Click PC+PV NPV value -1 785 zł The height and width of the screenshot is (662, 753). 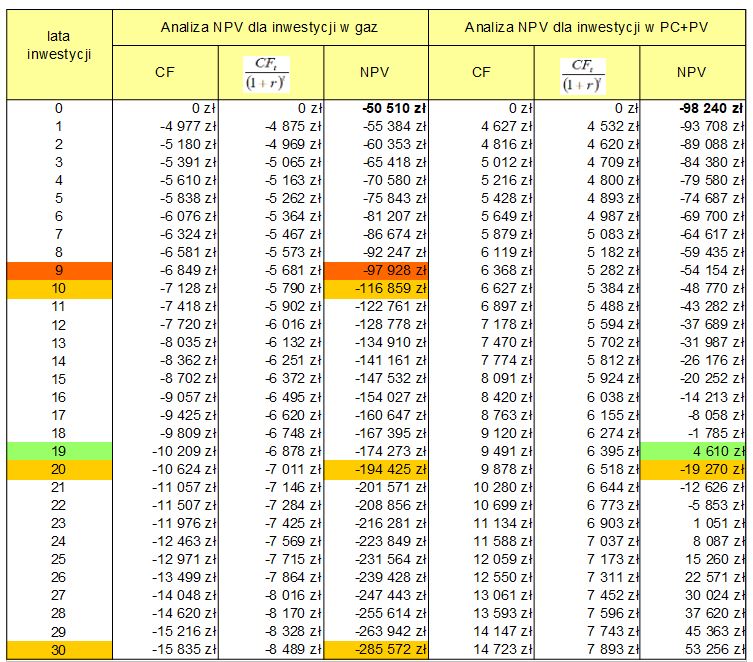coord(716,433)
